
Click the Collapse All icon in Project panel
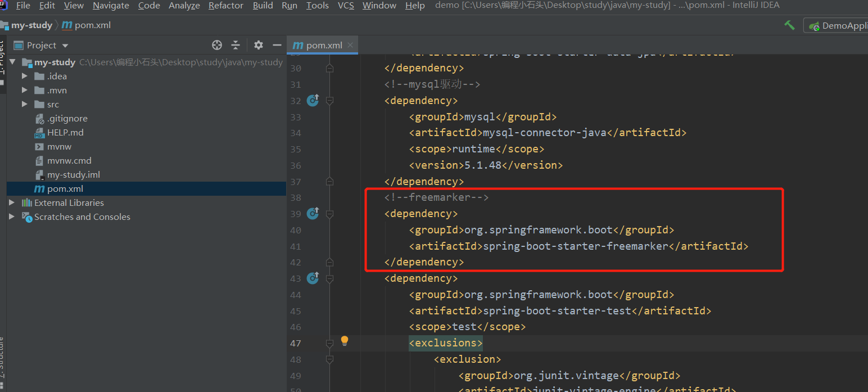click(x=236, y=45)
